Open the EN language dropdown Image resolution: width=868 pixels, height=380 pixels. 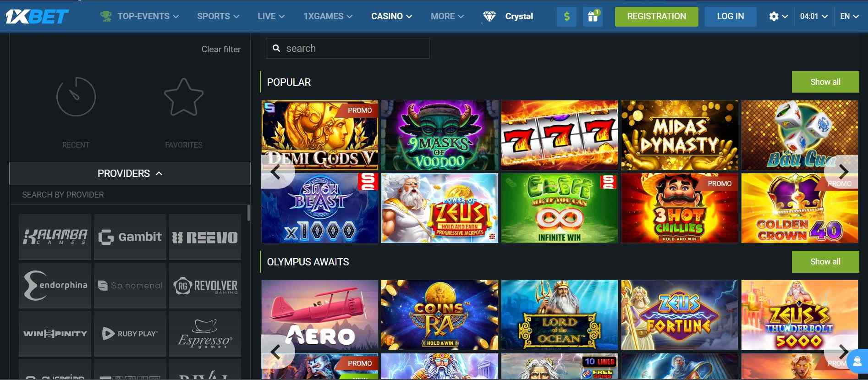pyautogui.click(x=849, y=17)
